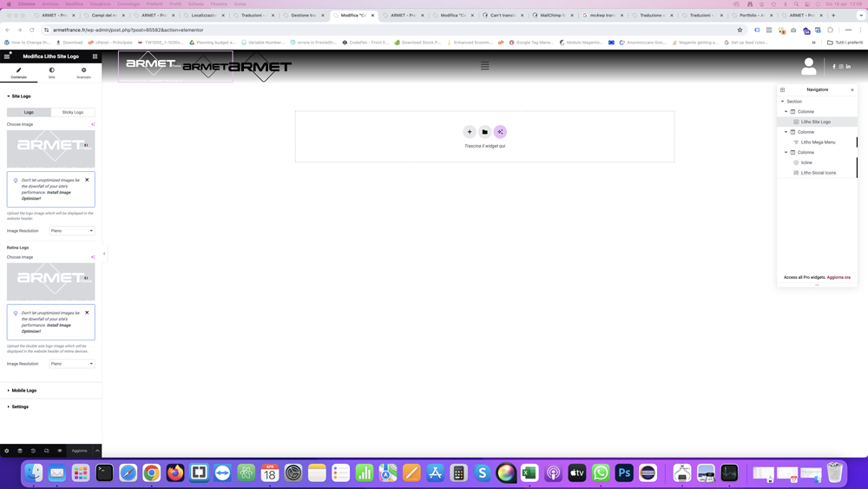This screenshot has width=868, height=489.
Task: Collapse Colonne containing Litho Mega Menu
Action: [x=786, y=132]
